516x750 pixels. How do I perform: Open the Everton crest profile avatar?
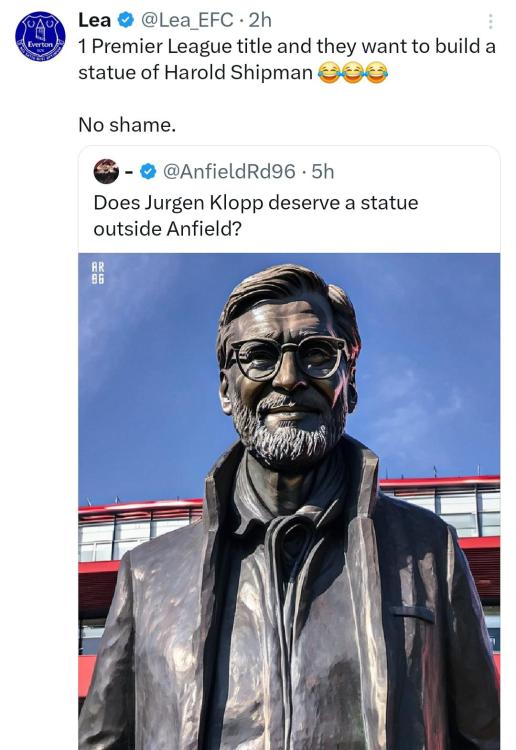click(x=40, y=36)
